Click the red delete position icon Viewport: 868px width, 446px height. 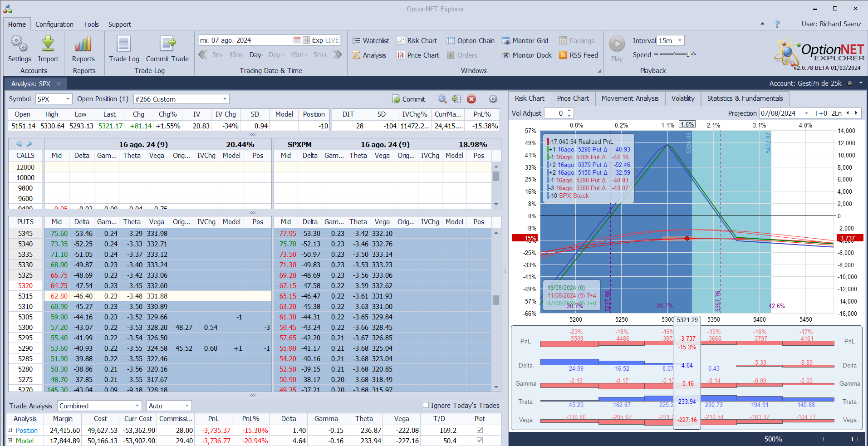471,99
